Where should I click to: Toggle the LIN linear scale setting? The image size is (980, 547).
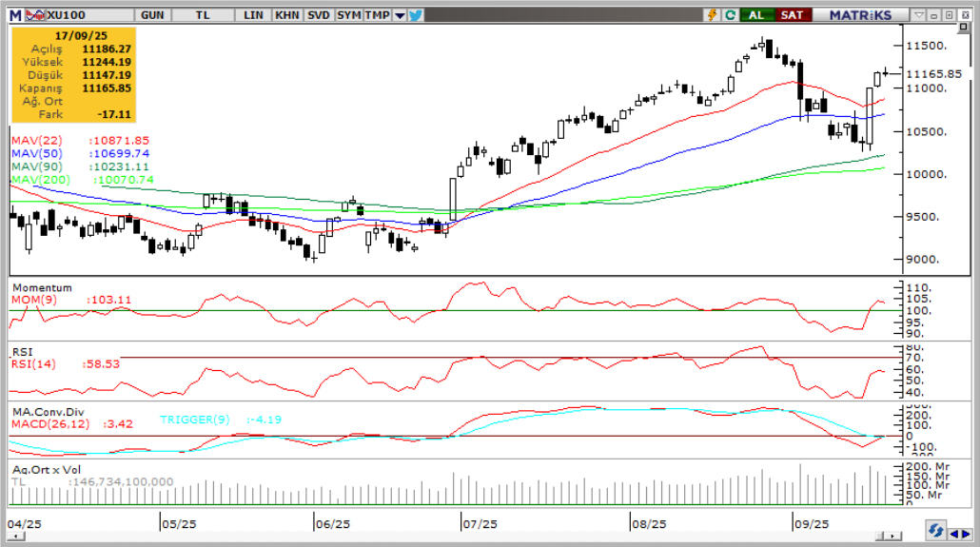(254, 15)
